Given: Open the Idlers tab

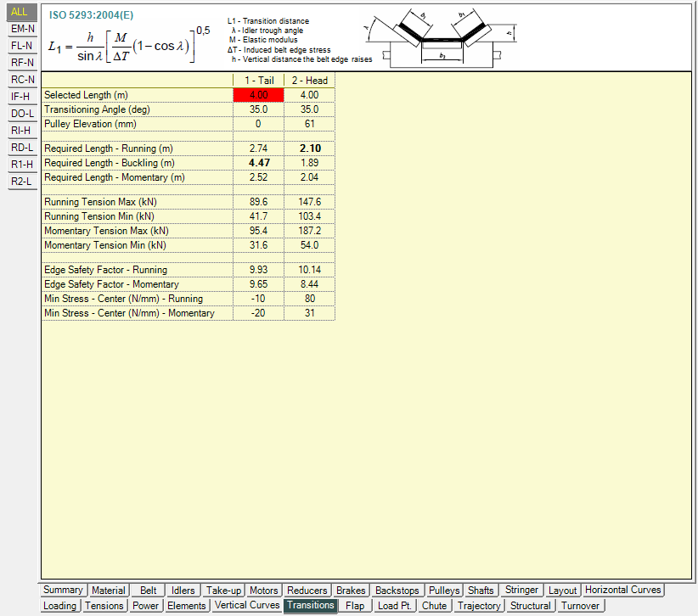Looking at the screenshot, I should pos(182,591).
